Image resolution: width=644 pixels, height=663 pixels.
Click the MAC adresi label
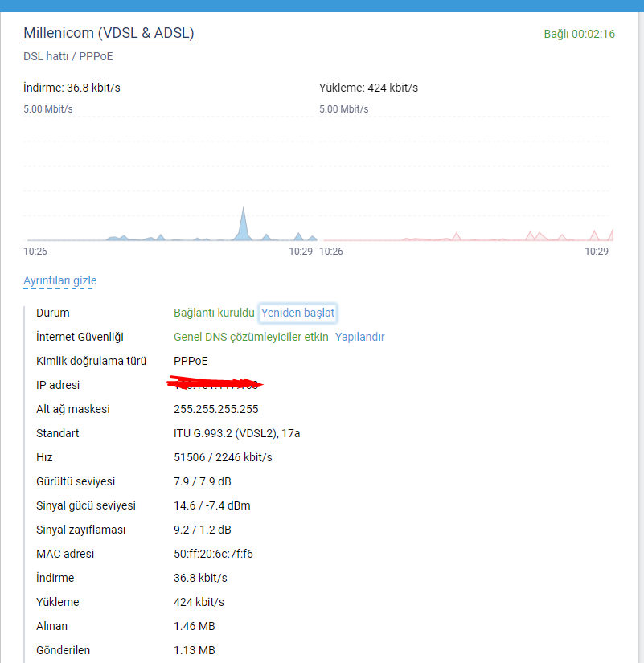65,554
